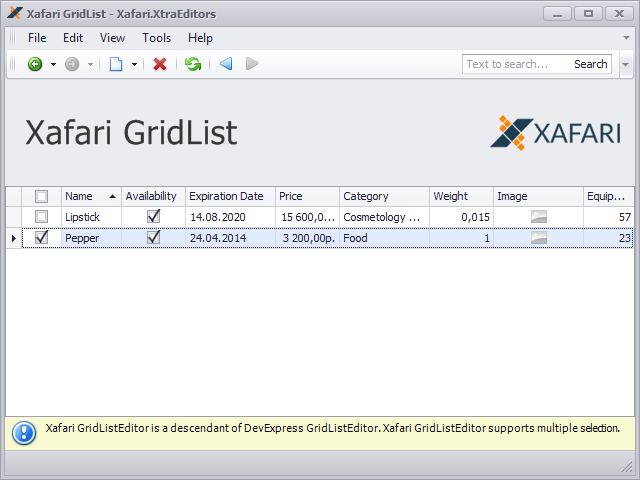Sort by the Image column header
This screenshot has width=640, height=480.
point(538,196)
